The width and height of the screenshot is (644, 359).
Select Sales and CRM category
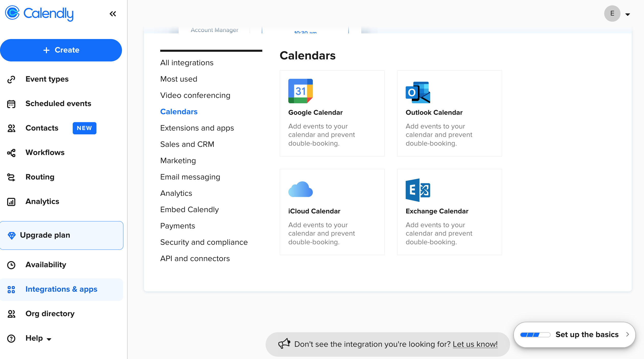click(x=187, y=144)
